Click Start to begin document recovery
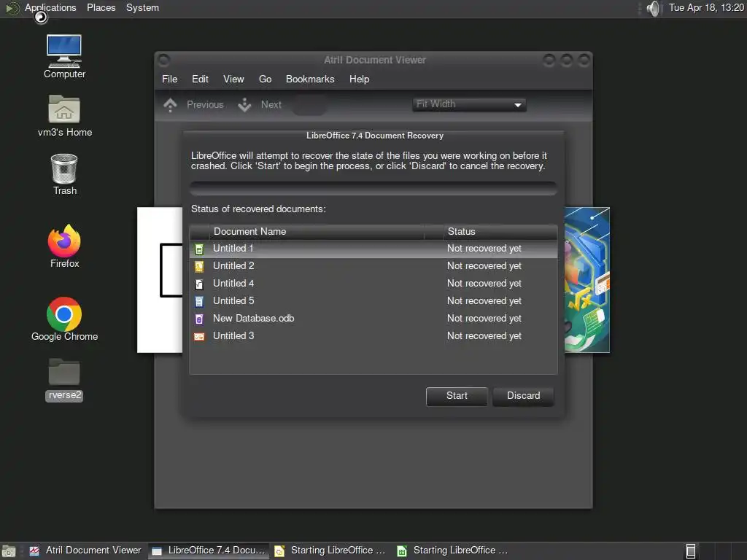The height and width of the screenshot is (560, 747). coord(457,396)
